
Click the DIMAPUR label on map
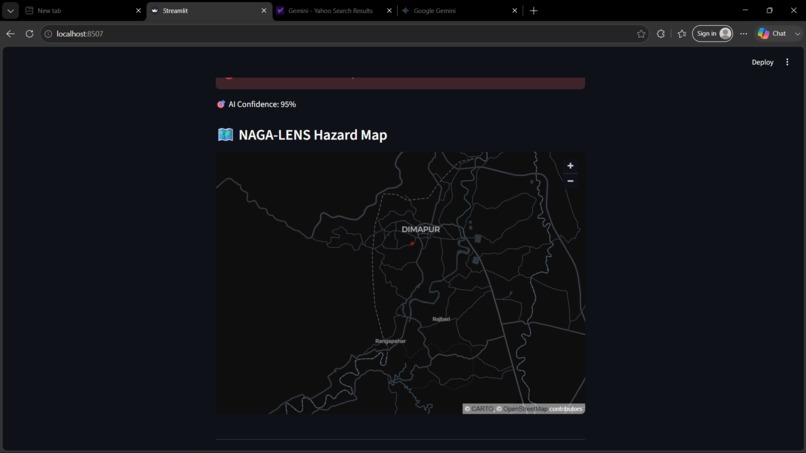(420, 229)
